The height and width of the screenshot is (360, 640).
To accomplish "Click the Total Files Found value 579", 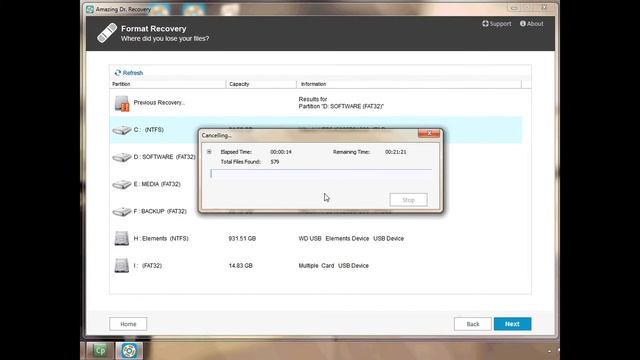I will tap(275, 162).
